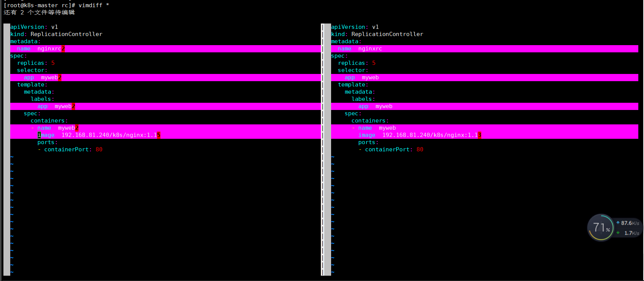Click the red '2' after nginxrc

(63, 49)
